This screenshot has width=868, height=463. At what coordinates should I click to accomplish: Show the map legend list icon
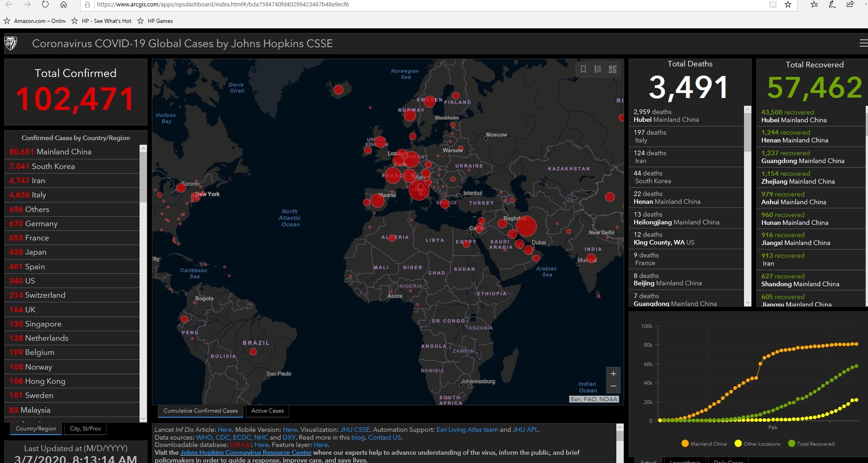tap(598, 69)
